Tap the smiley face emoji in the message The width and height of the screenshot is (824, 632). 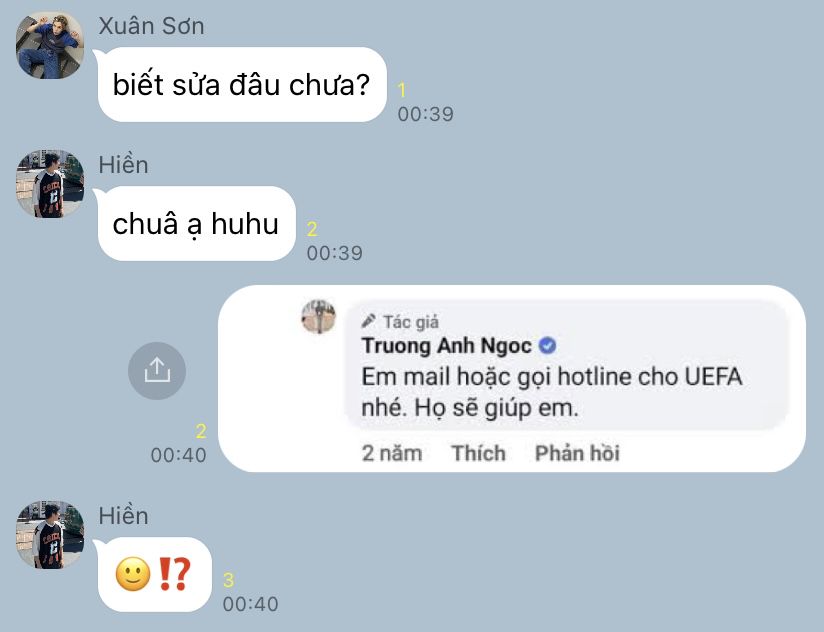[x=132, y=574]
